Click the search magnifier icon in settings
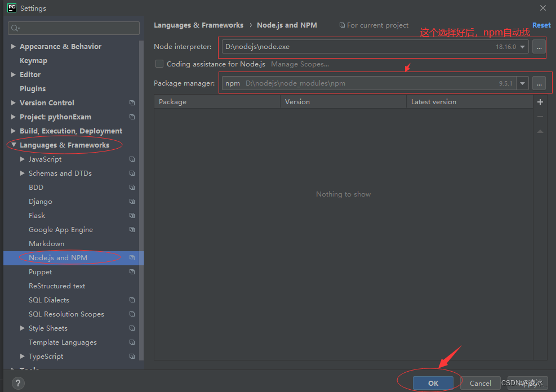The height and width of the screenshot is (392, 556). tap(15, 28)
